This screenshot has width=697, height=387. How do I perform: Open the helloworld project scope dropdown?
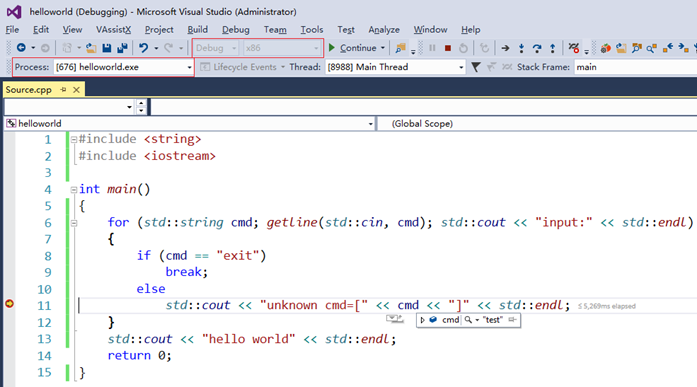[x=371, y=124]
